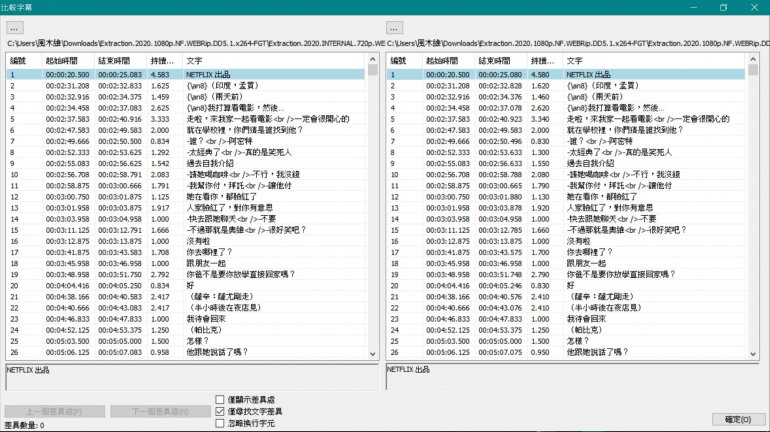The width and height of the screenshot is (770, 432).
Task: Select left list row with duration 1.542
Action: tap(186, 163)
